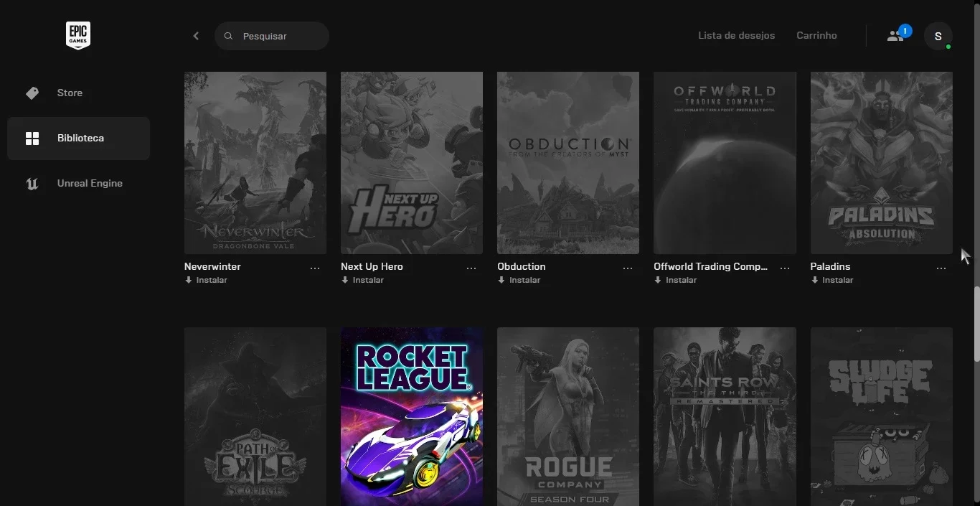
Task: Click the Paladins title text
Action: (830, 266)
